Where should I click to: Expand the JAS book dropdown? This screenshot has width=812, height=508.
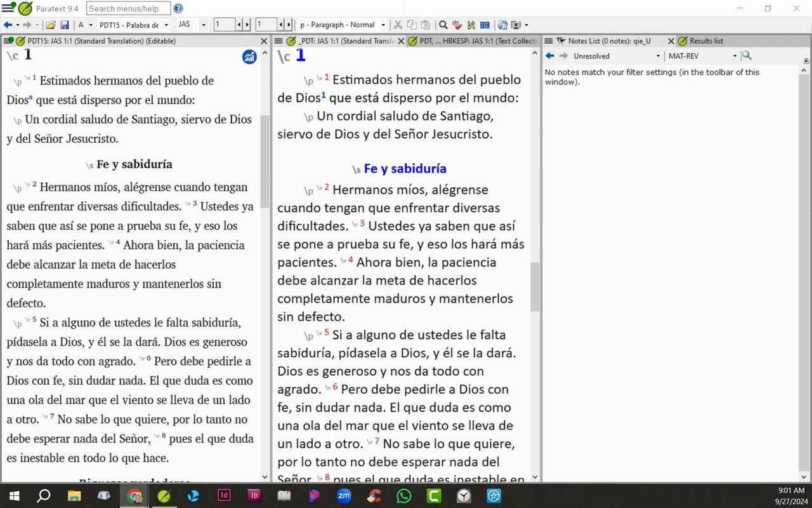203,25
